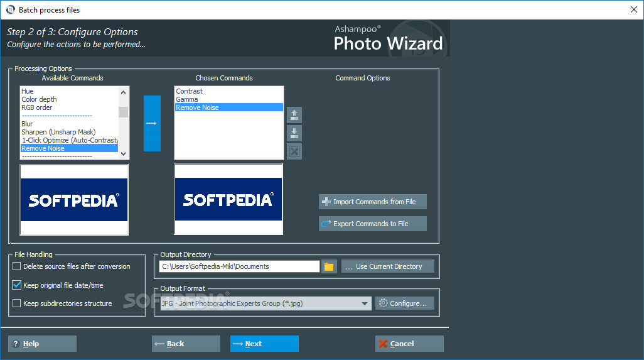Click the Available Commands scroll up arrow
This screenshot has height=360, width=644.
(123, 92)
